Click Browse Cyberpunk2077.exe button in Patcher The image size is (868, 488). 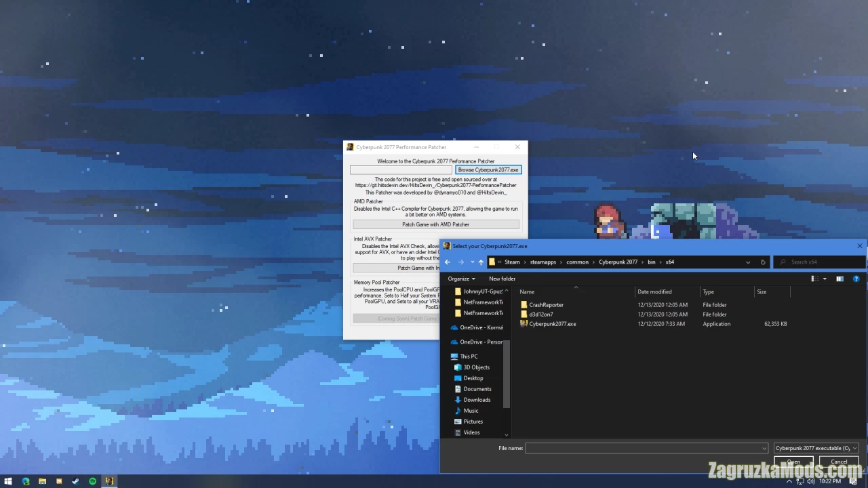488,170
